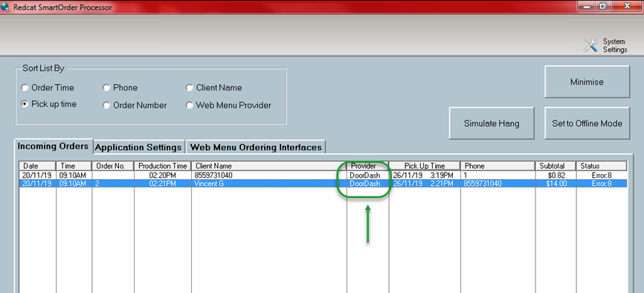
Task: Restore down the window
Action: point(602,6)
